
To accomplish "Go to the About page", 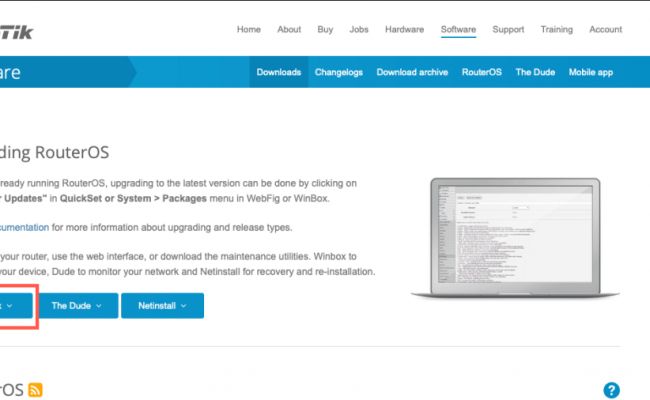I will click(289, 29).
